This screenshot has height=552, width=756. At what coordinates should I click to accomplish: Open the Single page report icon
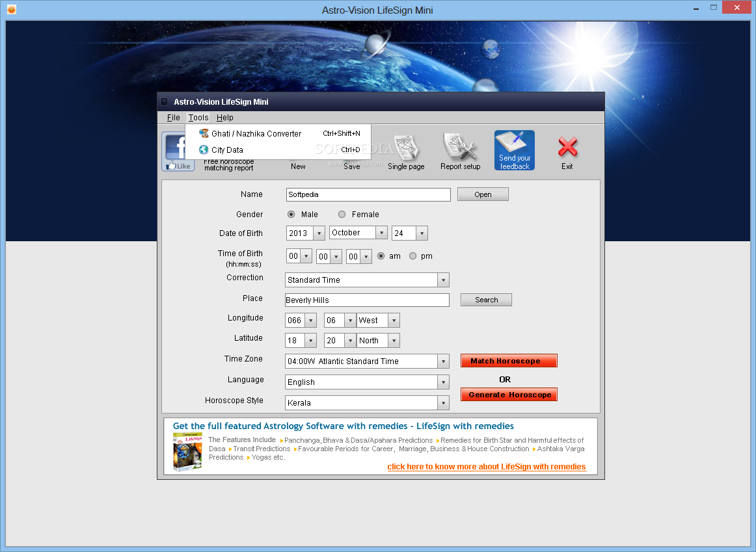click(406, 148)
